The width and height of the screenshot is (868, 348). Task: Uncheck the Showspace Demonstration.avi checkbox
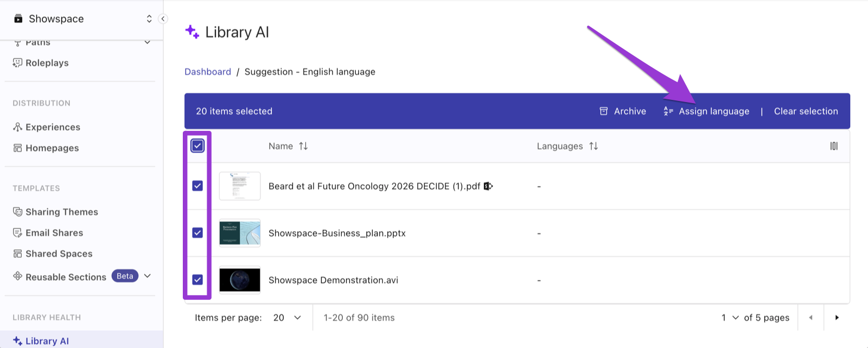pos(197,280)
